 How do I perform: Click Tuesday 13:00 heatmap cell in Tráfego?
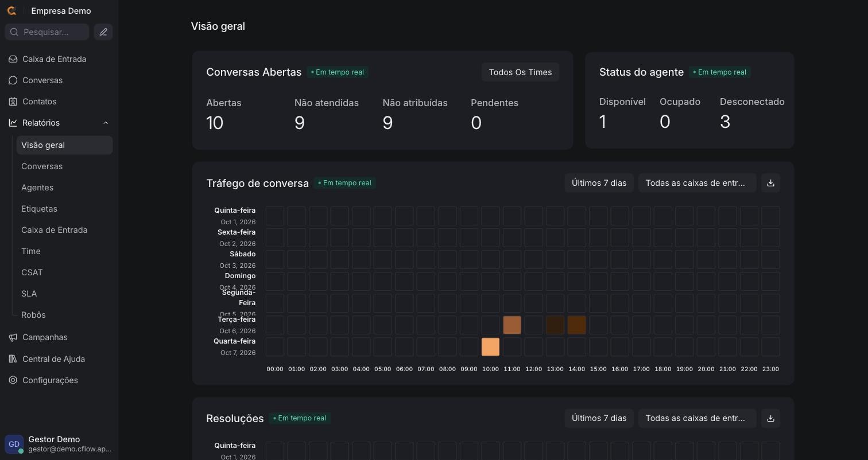555,325
